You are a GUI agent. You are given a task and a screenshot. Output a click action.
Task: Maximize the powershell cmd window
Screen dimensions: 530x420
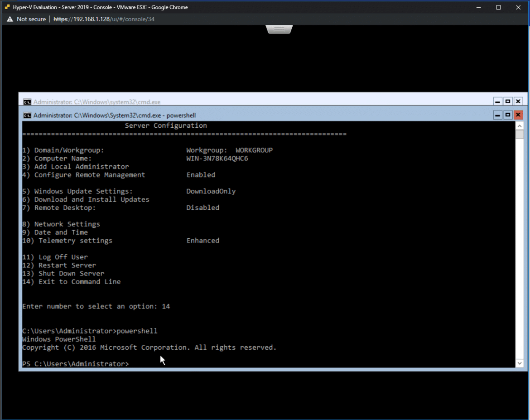click(508, 116)
